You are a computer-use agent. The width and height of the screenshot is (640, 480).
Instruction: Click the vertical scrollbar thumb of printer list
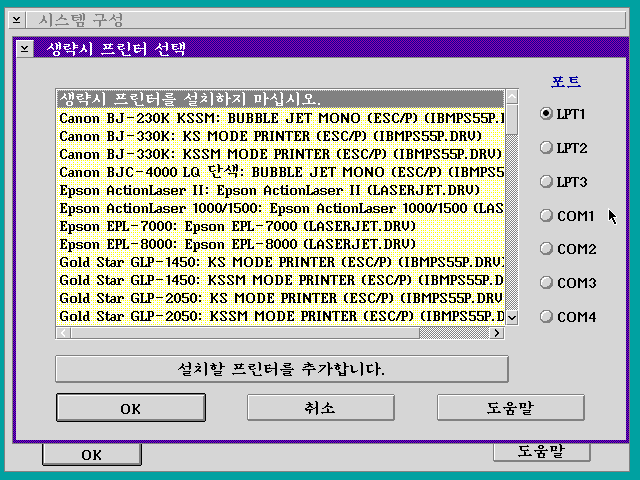coord(512,119)
